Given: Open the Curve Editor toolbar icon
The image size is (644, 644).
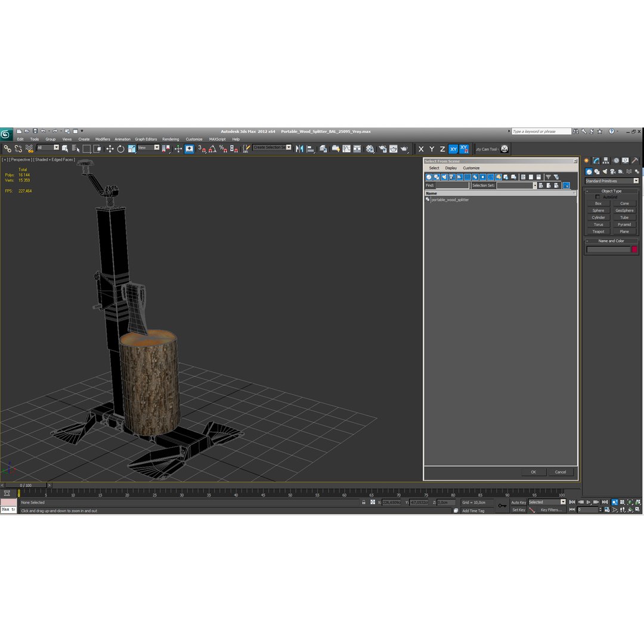Looking at the screenshot, I should coord(346,148).
